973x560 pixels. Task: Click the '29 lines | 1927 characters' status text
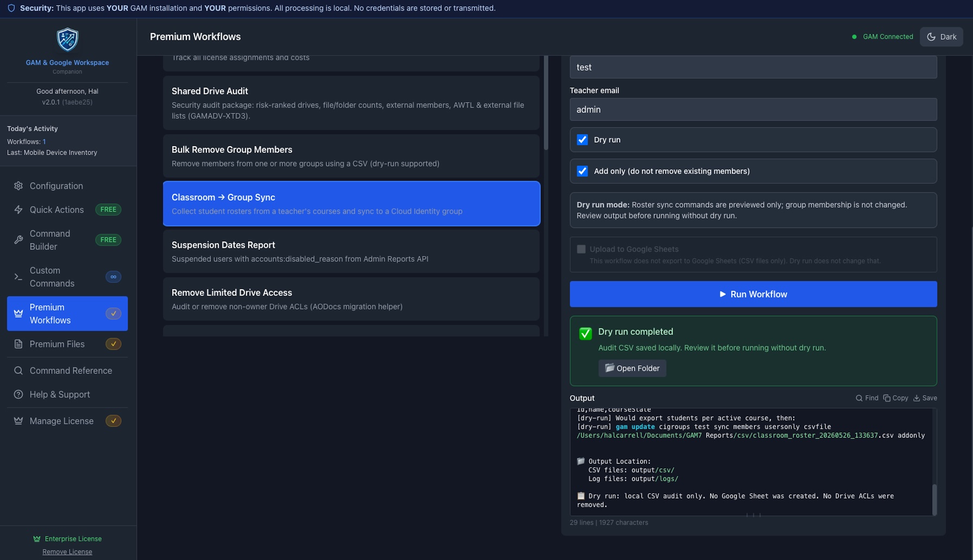click(609, 522)
